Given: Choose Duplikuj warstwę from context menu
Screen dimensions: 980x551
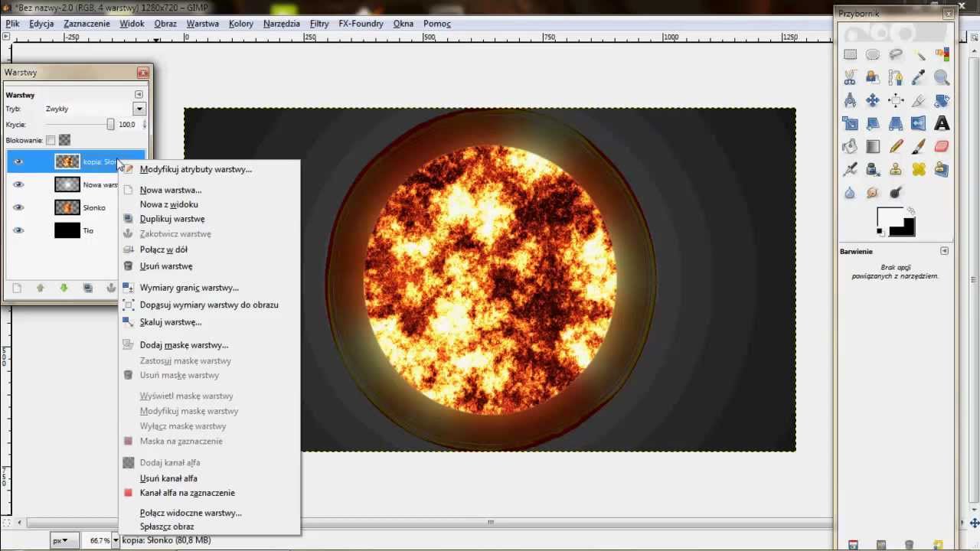Looking at the screenshot, I should click(x=172, y=219).
